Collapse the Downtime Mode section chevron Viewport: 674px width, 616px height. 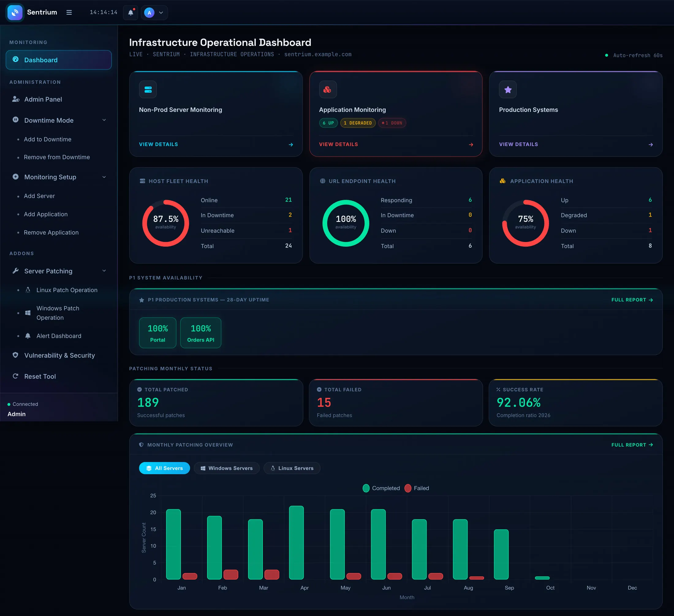(104, 120)
